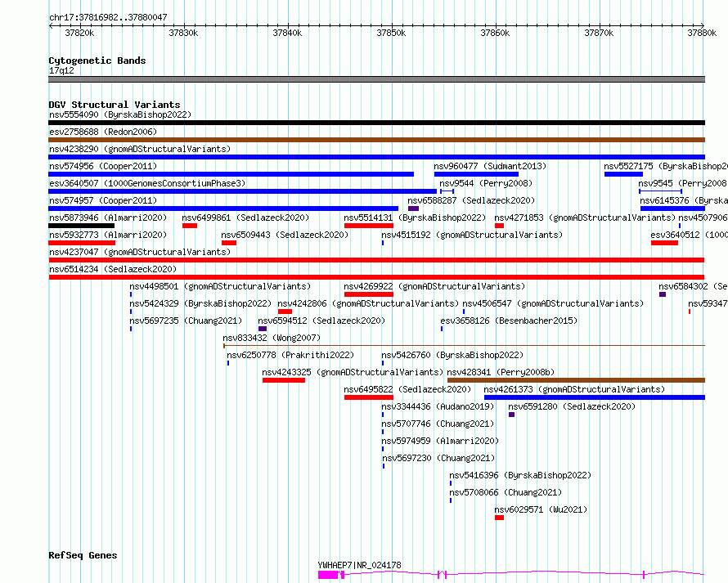This screenshot has width=728, height=583.
Task: Select nsv4242806 variant label
Action: coord(368,303)
